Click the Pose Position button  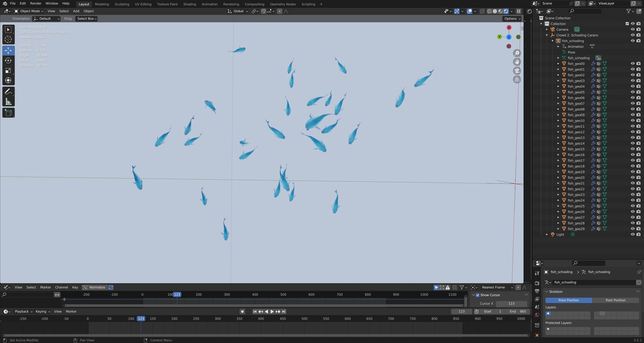point(569,300)
